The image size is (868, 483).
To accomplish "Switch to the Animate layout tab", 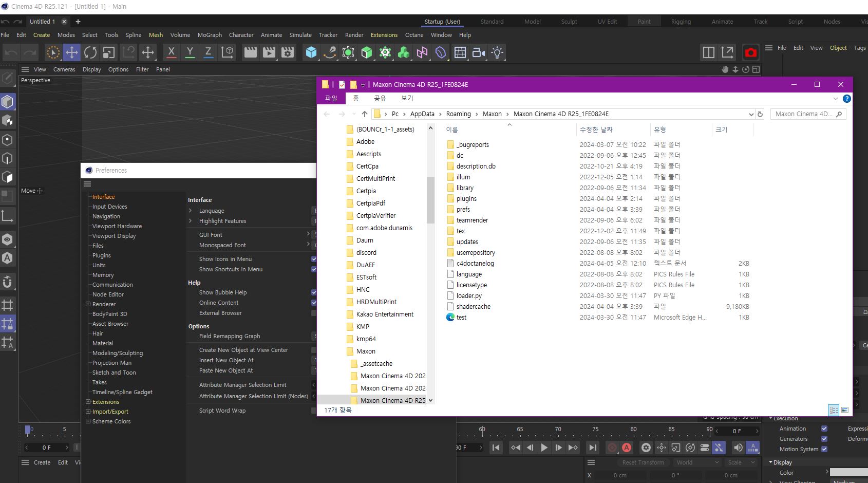I will [x=722, y=22].
